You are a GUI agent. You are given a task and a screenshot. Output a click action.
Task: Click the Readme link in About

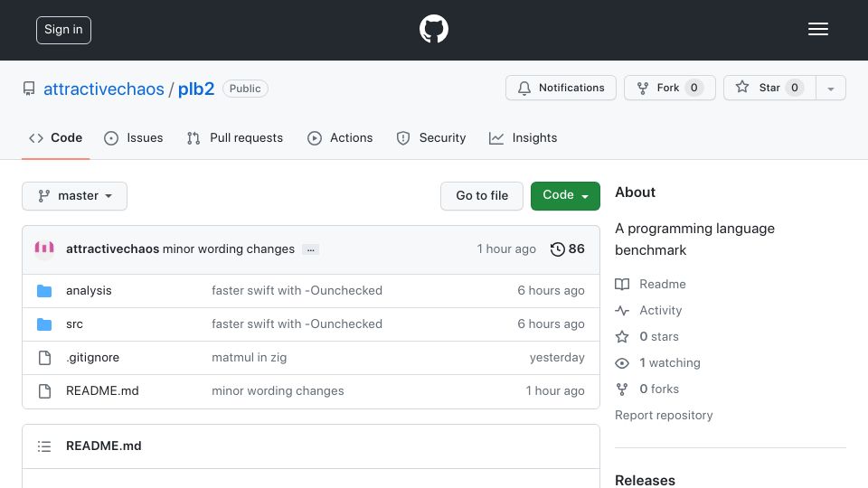click(663, 284)
